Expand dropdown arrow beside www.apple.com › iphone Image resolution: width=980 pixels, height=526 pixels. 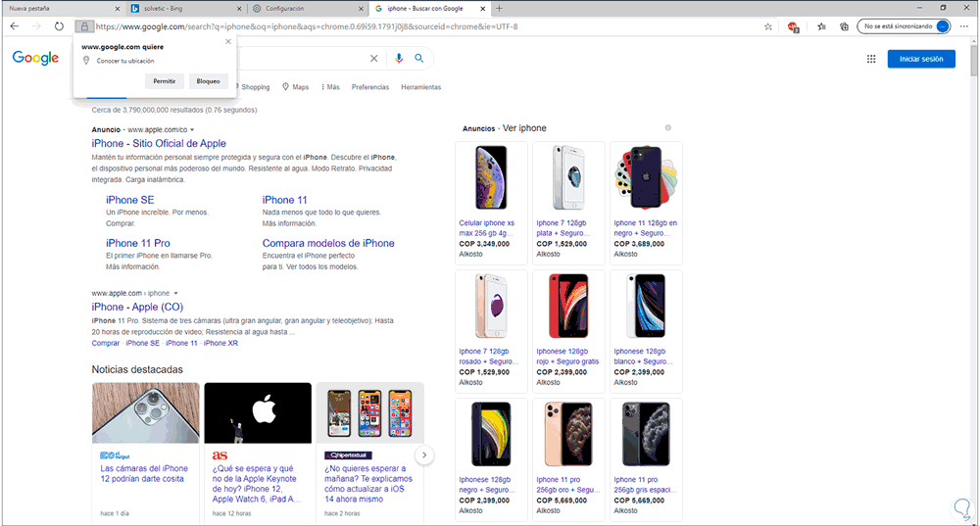[x=175, y=293]
